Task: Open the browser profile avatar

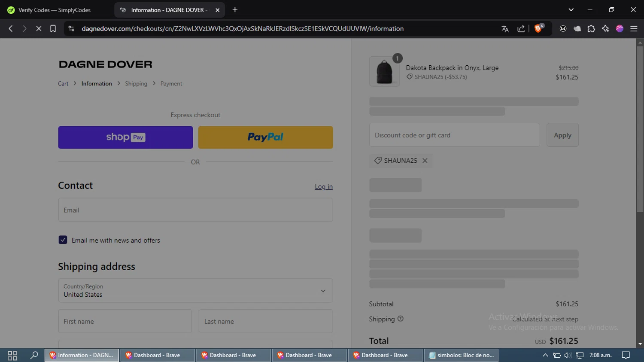Action: tap(620, 29)
